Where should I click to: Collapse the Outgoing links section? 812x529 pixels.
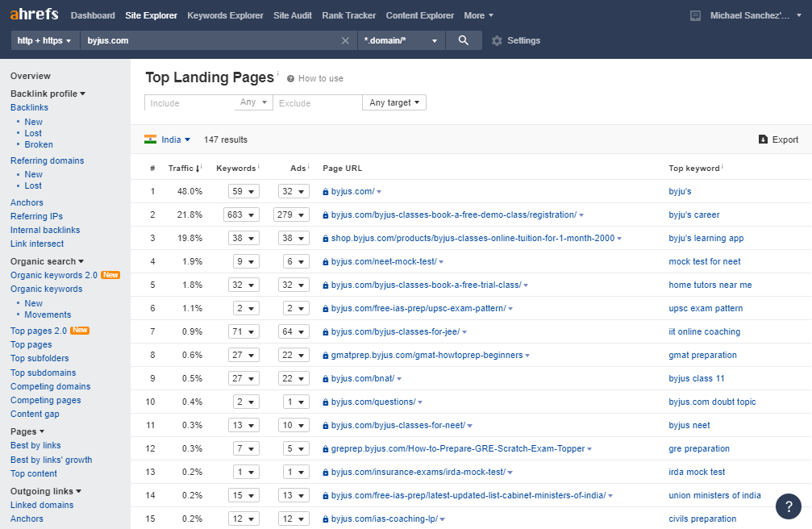(46, 491)
